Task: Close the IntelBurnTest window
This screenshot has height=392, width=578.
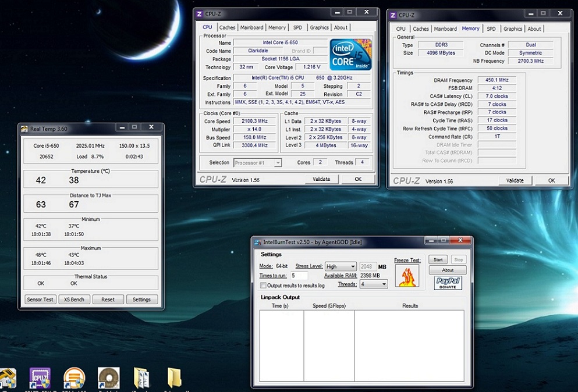Action: [460, 240]
